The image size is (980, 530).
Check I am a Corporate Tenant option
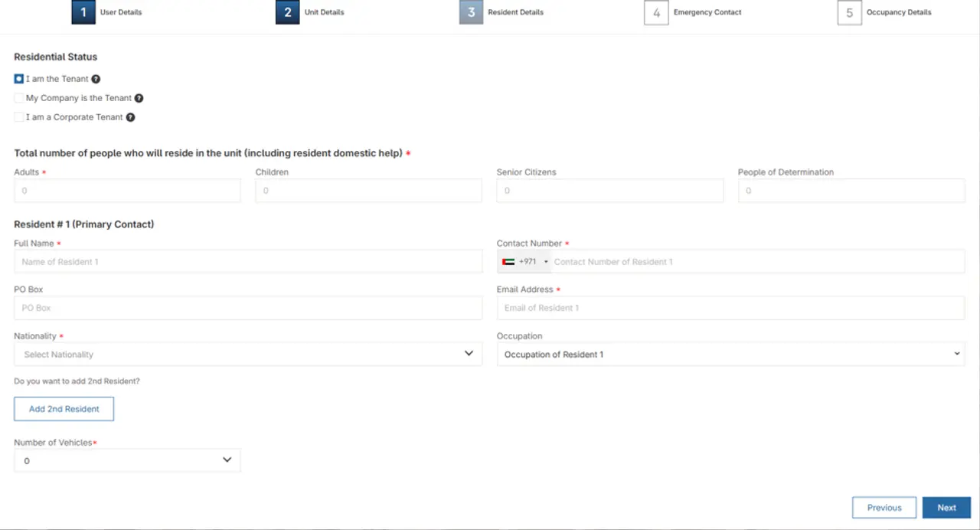point(19,117)
